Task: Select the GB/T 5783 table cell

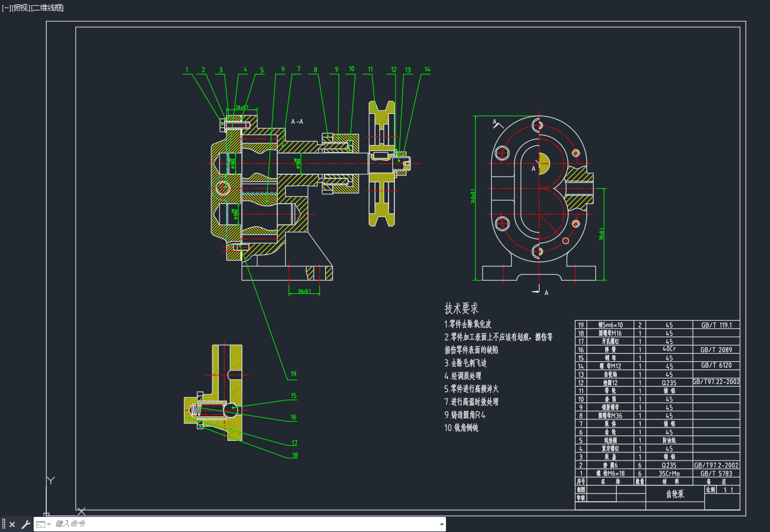Action: pos(716,473)
